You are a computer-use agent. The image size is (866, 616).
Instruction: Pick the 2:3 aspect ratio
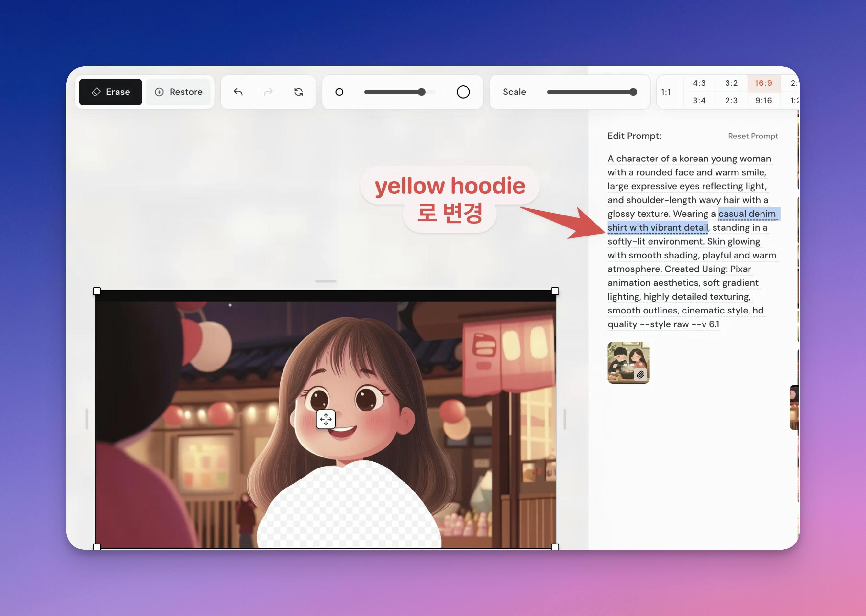[x=731, y=101]
